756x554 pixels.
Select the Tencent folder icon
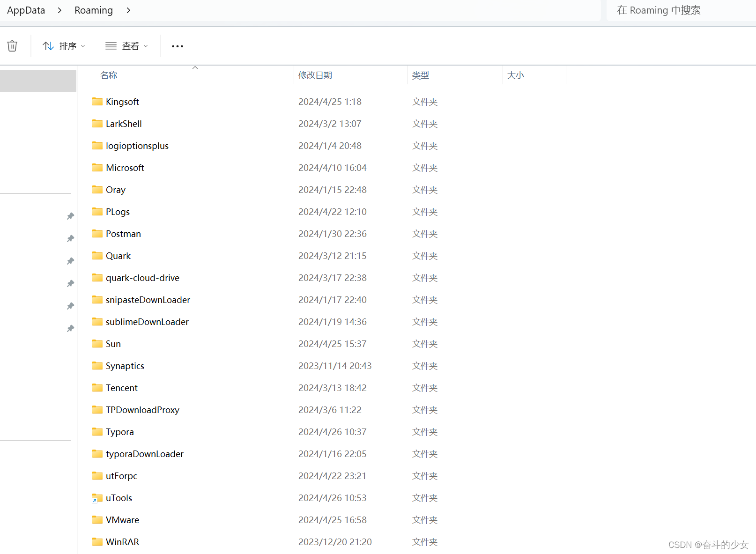coord(97,388)
